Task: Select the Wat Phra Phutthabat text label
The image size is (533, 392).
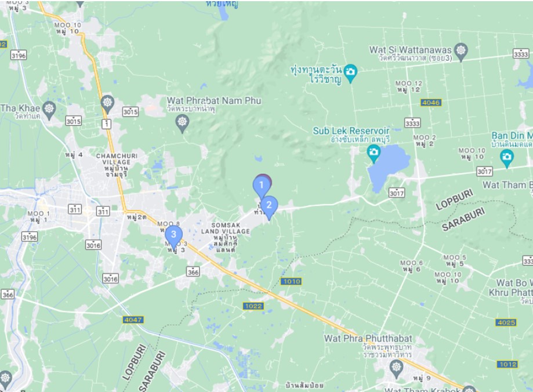Action: coord(368,339)
